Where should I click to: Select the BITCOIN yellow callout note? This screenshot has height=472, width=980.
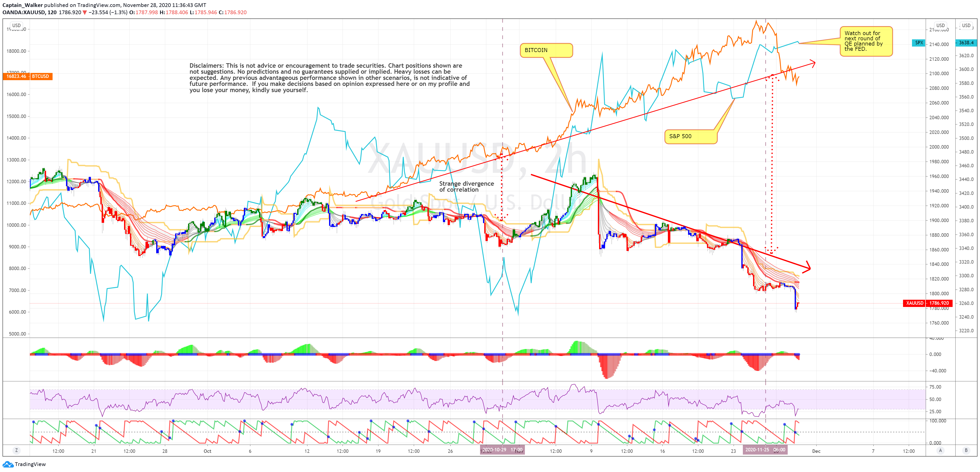(x=546, y=50)
